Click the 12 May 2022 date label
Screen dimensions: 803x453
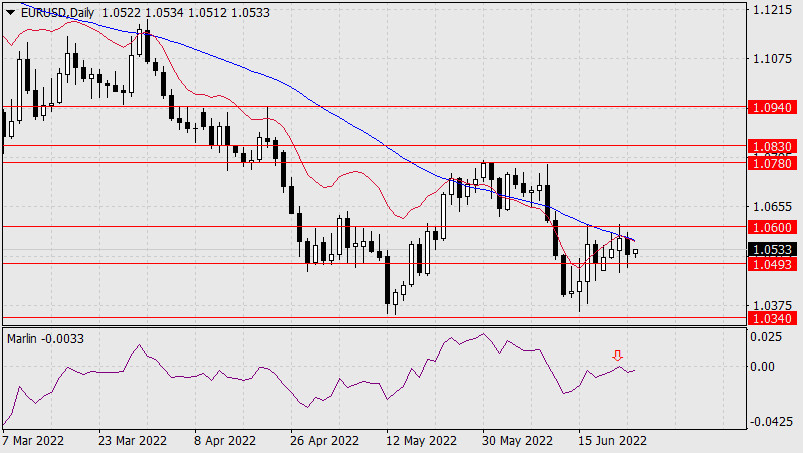[421, 441]
